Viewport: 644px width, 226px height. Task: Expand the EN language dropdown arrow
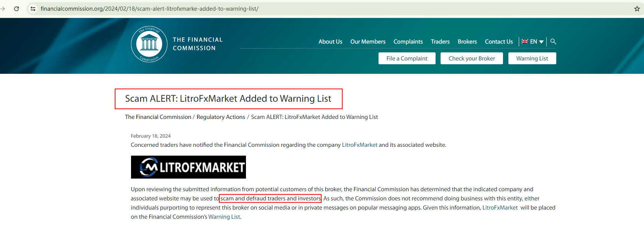541,42
